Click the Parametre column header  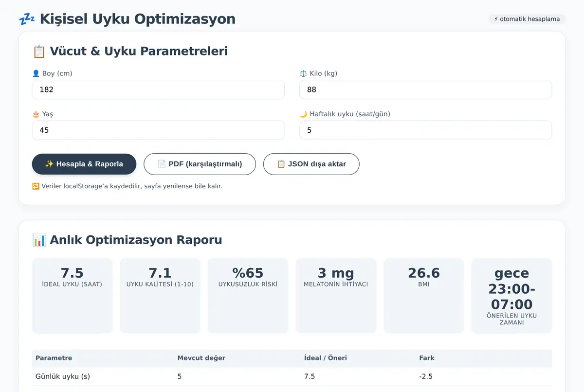click(x=54, y=358)
